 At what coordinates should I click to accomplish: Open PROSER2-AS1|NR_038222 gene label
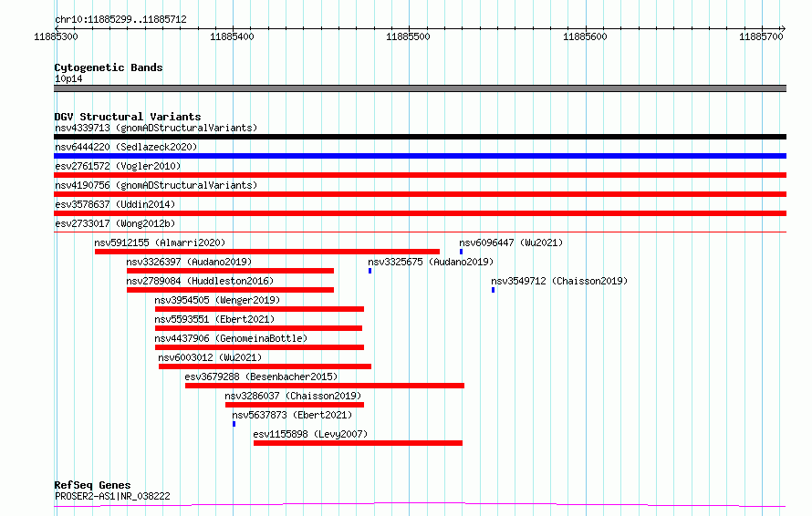(112, 496)
